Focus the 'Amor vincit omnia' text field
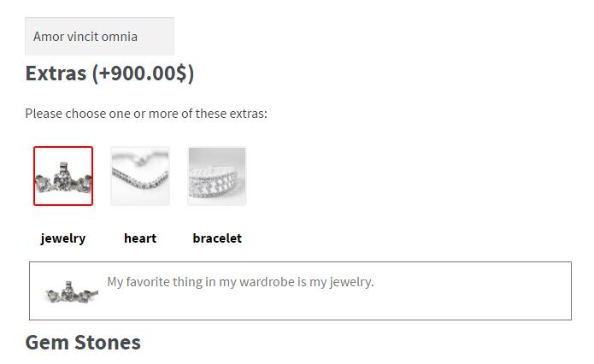 [x=100, y=37]
